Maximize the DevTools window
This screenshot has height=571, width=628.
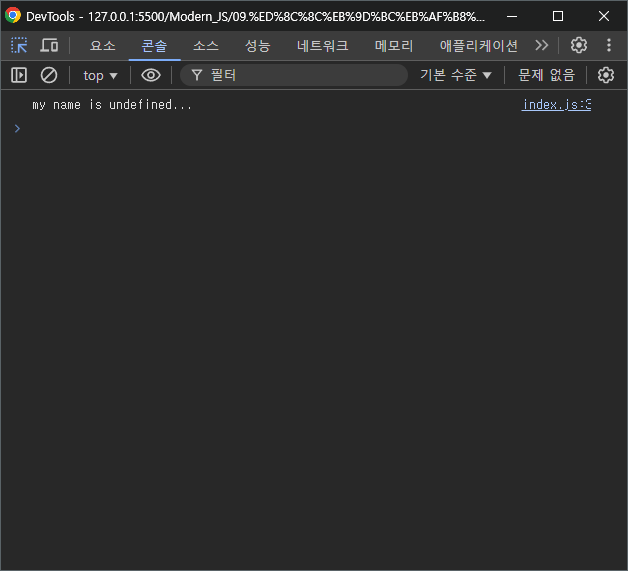(558, 16)
